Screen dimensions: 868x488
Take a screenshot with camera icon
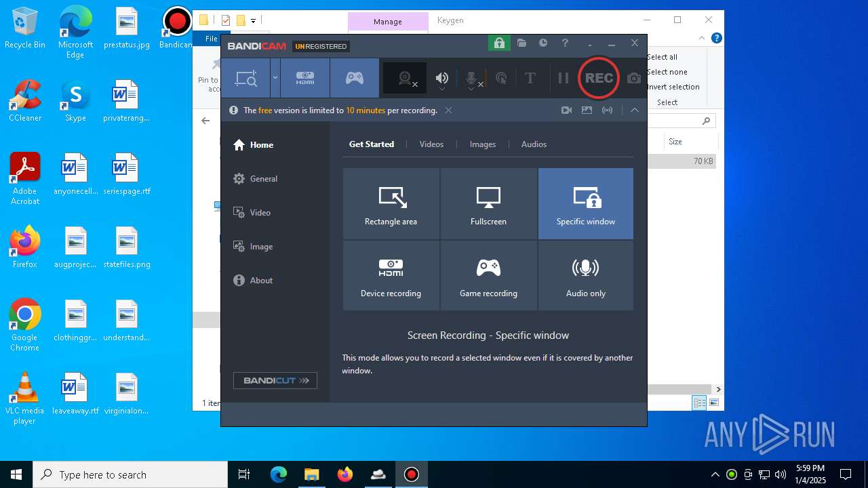tap(634, 79)
